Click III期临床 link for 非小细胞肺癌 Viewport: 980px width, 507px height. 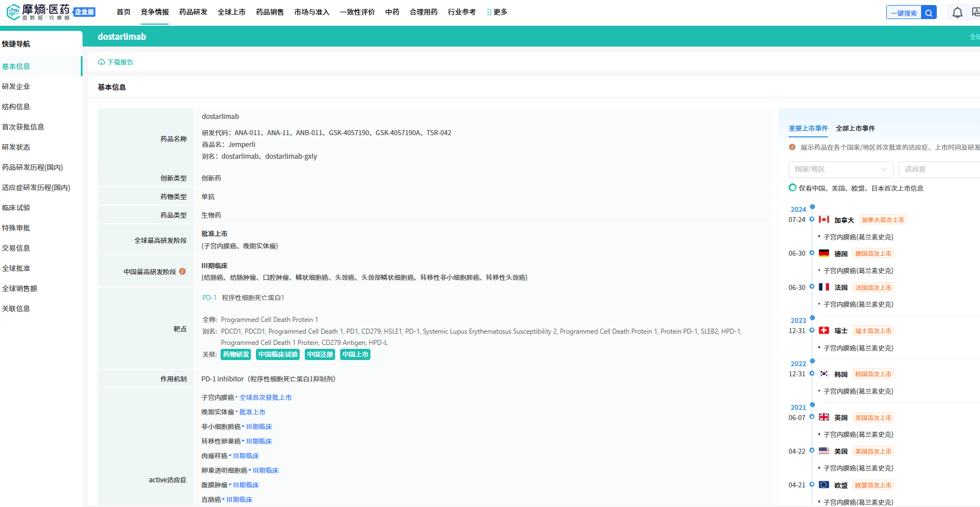(259, 427)
